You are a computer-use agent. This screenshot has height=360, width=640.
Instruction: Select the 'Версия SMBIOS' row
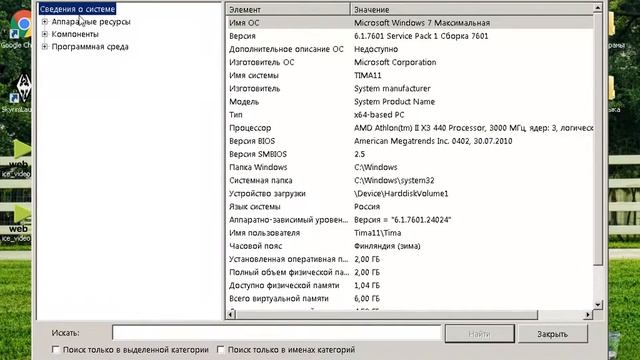click(x=410, y=154)
